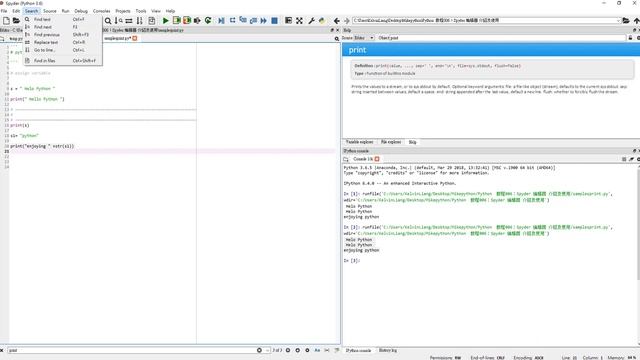Click the New file toolbar icon

tap(6, 20)
